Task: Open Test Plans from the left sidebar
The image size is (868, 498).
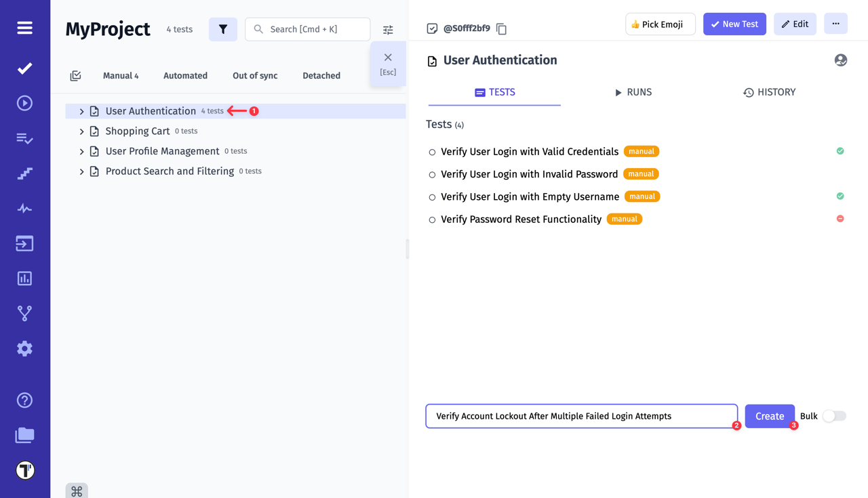Action: click(x=24, y=138)
